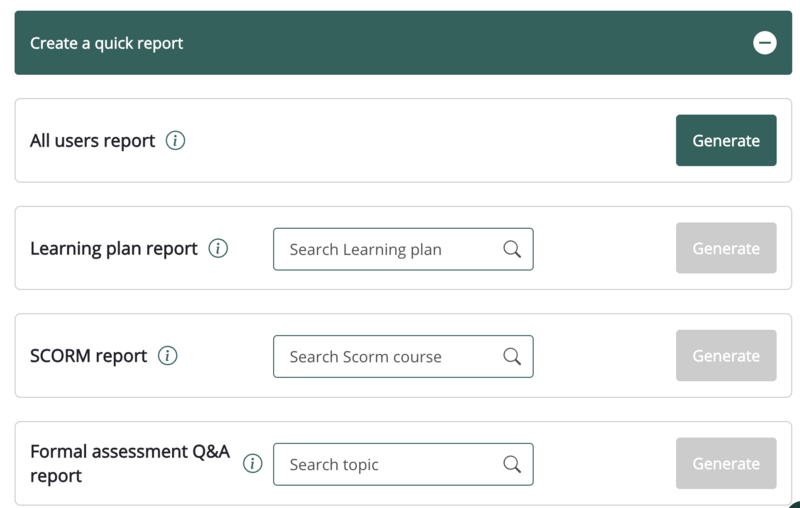Focus the Search Learning plan input field
Screen dimensions: 800x508
tap(390, 249)
